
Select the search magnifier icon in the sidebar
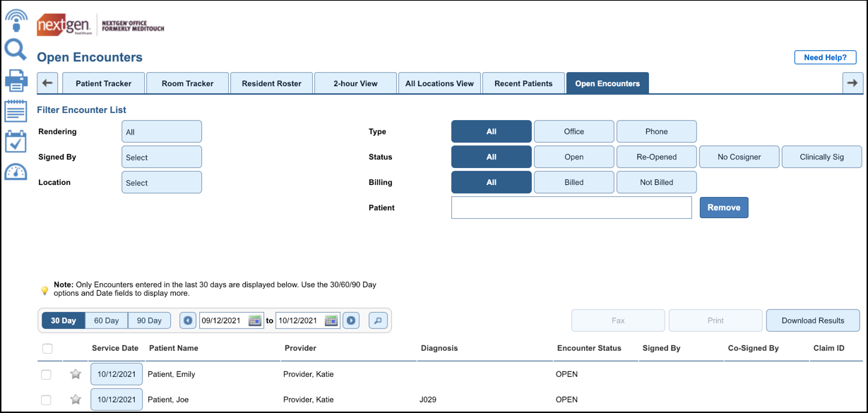point(15,50)
